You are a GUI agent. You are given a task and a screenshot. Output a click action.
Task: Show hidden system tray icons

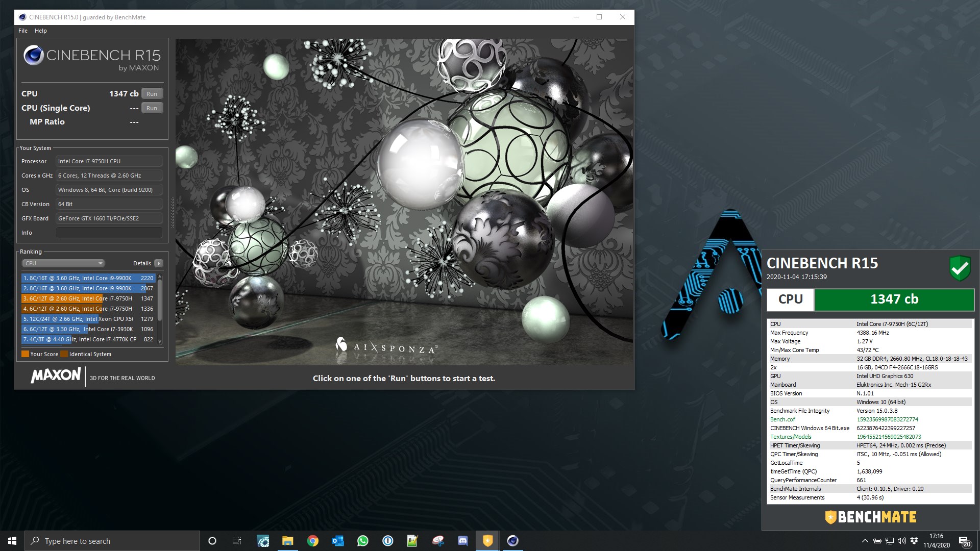pos(865,541)
